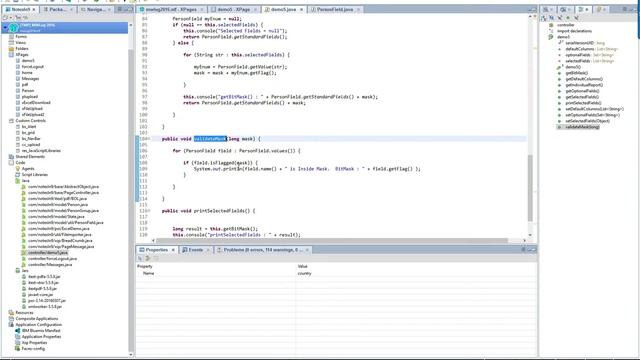The image size is (640, 360).
Task: Select AbstractObject.java in the Java list
Action: click(x=63, y=187)
